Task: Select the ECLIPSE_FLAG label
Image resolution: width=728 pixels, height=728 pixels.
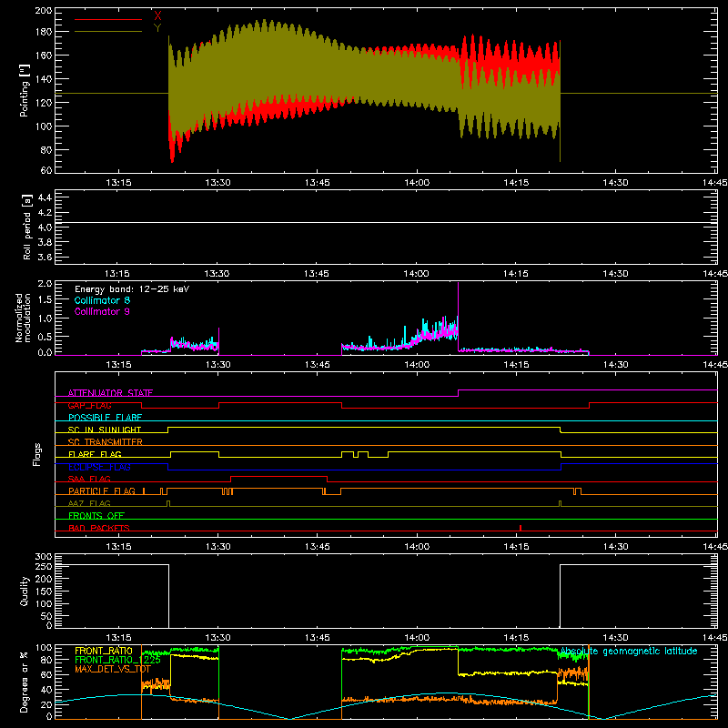Action: pyautogui.click(x=99, y=467)
